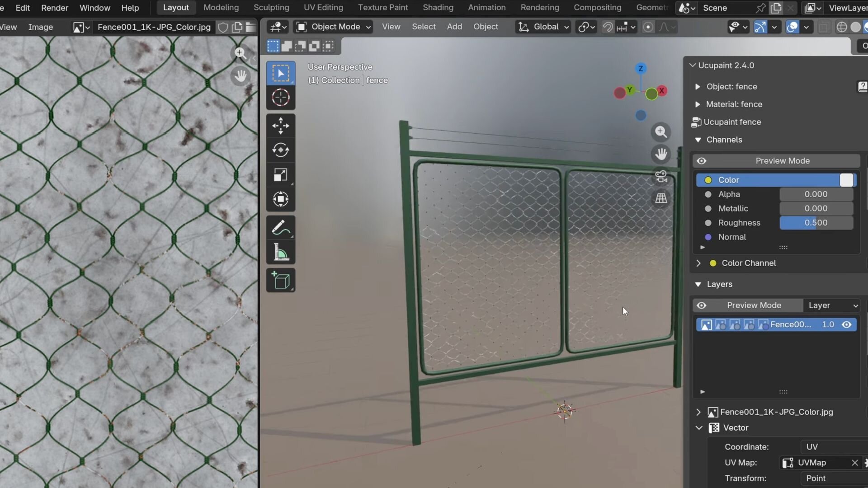
Task: Hide the Fence00 layer with its eye icon
Action: coord(846,324)
